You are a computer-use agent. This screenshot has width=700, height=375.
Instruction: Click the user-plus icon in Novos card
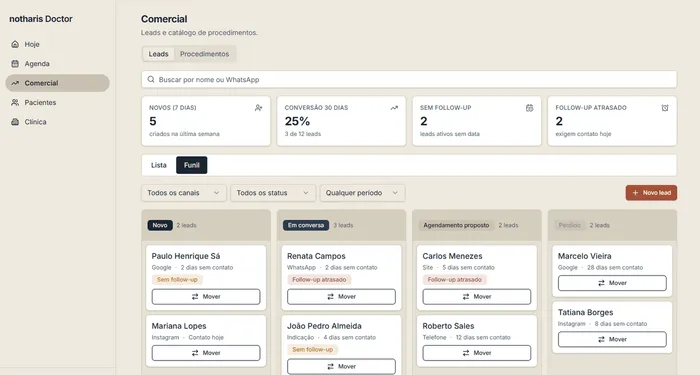[x=258, y=108]
